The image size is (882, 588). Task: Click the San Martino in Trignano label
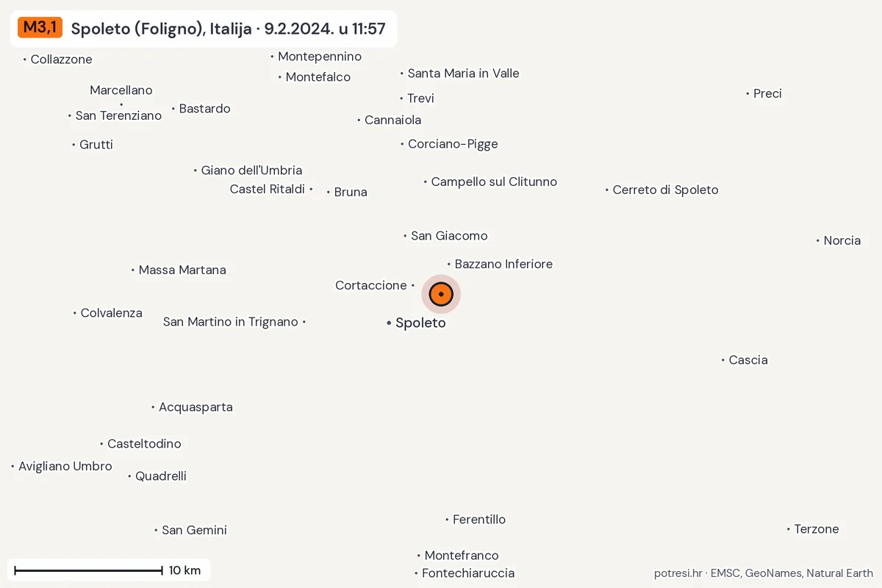click(231, 322)
